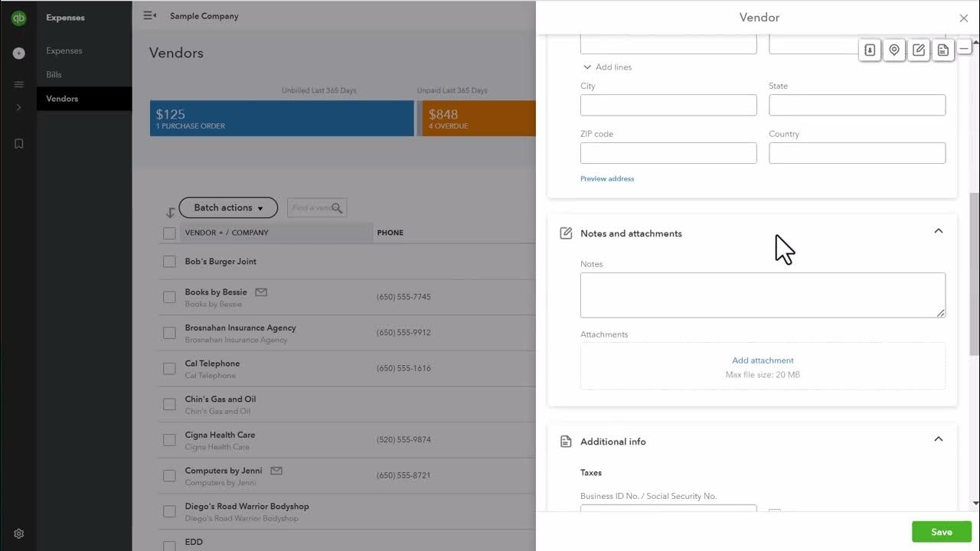Screen dimensions: 980x551
Task: Jump to additional info via document icon
Action: point(943,50)
